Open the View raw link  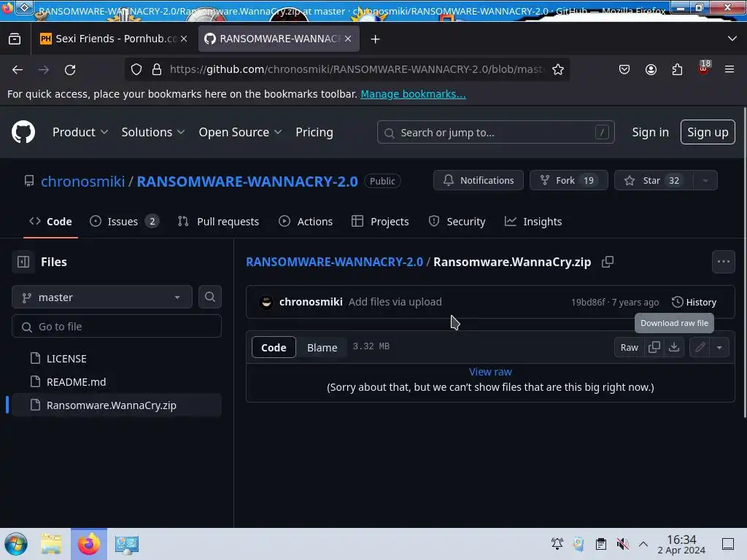(x=490, y=371)
